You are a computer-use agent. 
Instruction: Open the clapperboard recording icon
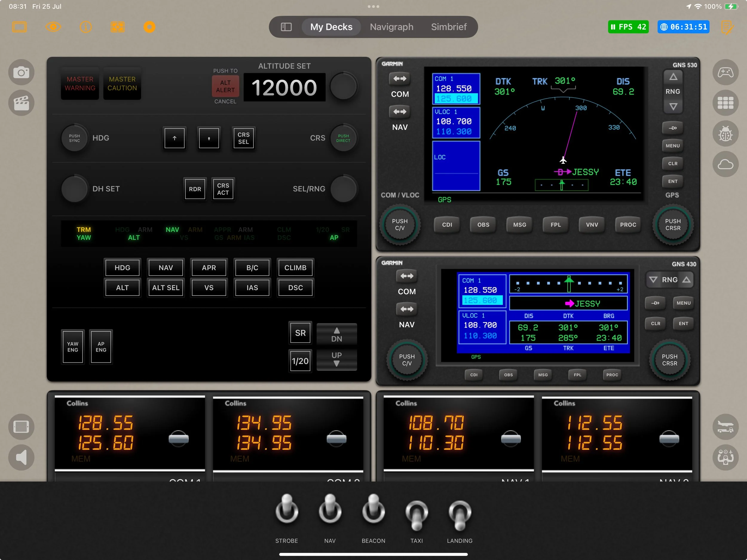point(21,103)
